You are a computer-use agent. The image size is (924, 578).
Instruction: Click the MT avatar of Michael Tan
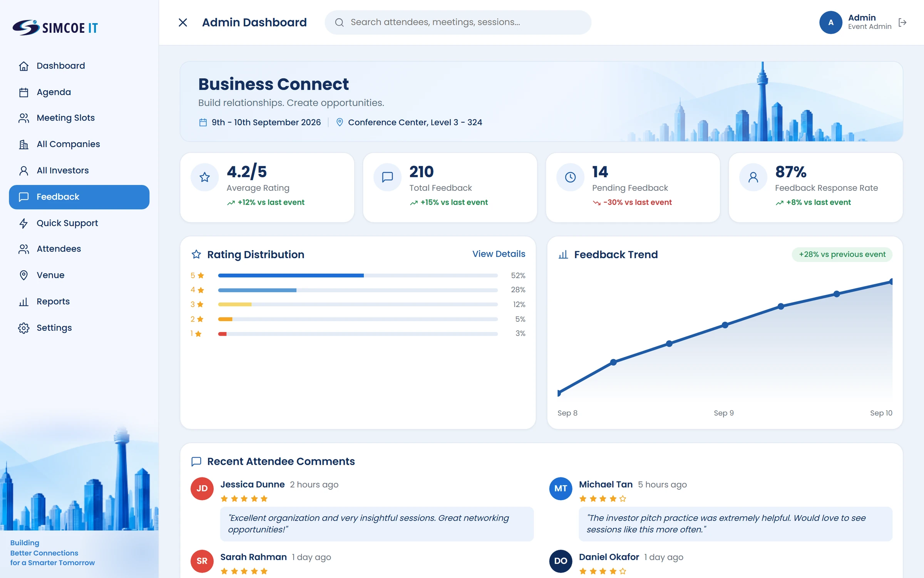(x=561, y=489)
